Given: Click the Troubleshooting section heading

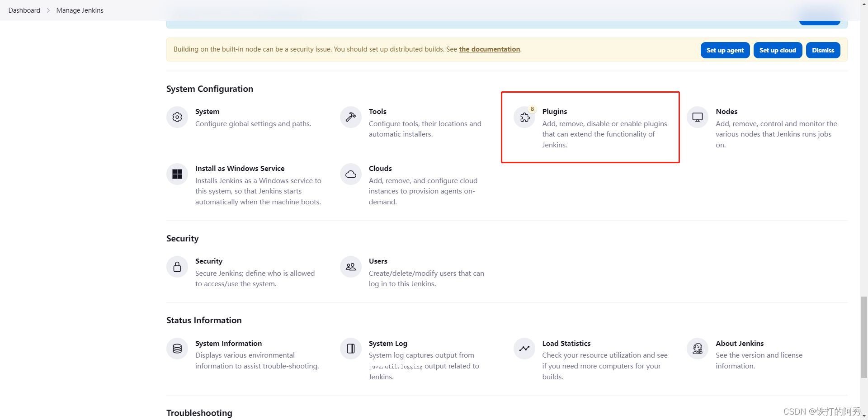Looking at the screenshot, I should pos(199,413).
